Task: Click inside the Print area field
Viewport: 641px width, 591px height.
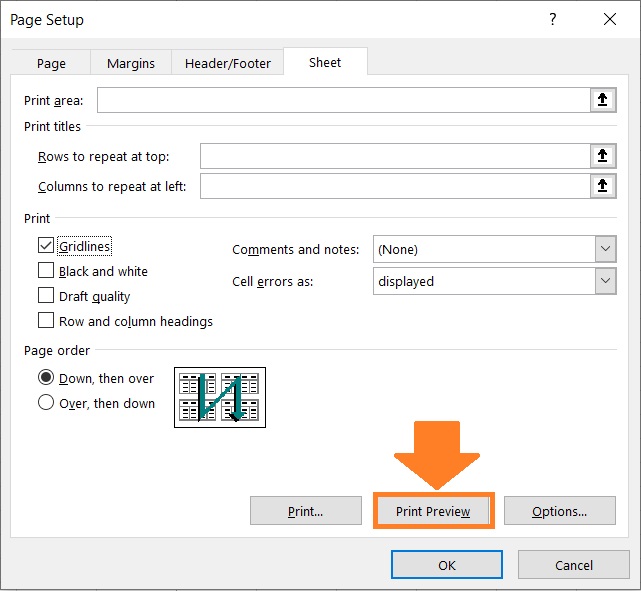Action: pyautogui.click(x=344, y=100)
